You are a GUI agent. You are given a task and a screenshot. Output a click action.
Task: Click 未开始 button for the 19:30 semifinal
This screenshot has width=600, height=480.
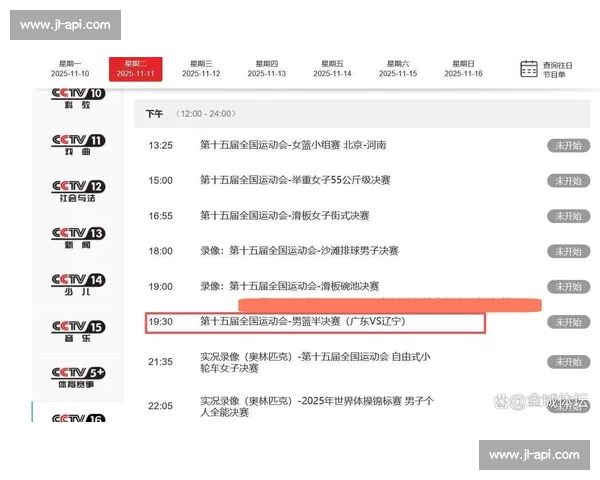(x=568, y=322)
